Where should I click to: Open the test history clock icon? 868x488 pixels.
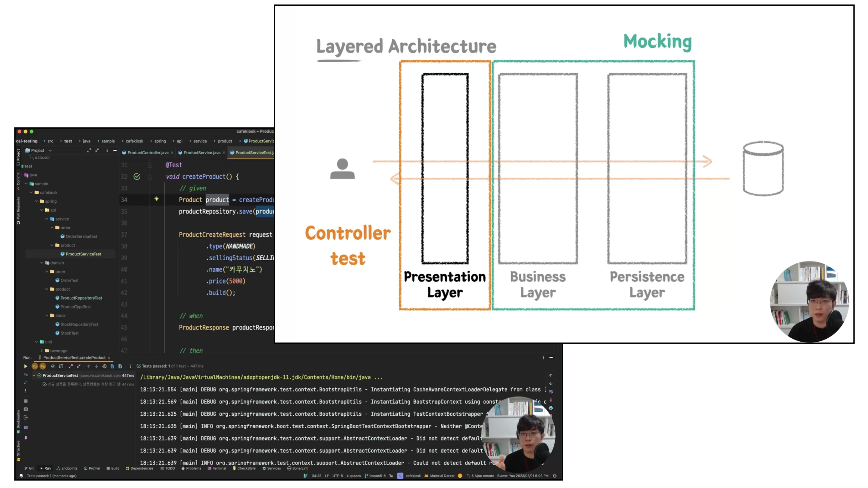pyautogui.click(x=105, y=366)
